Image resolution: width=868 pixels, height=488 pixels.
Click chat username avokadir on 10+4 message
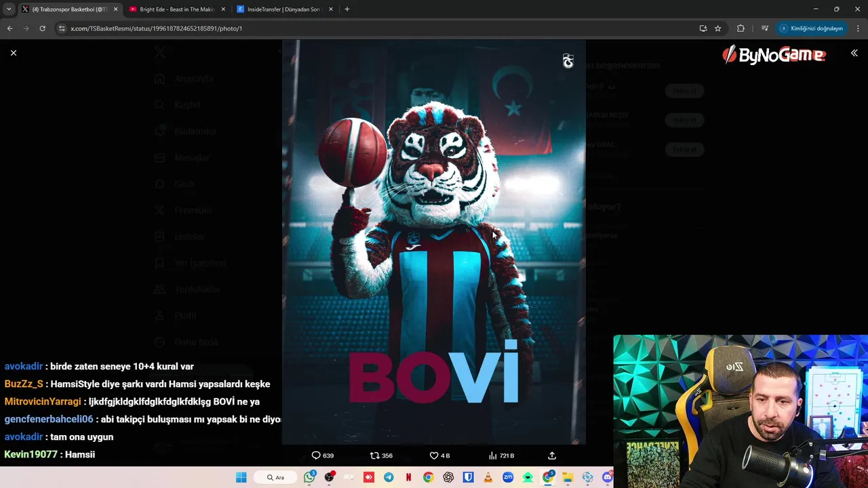(24, 366)
